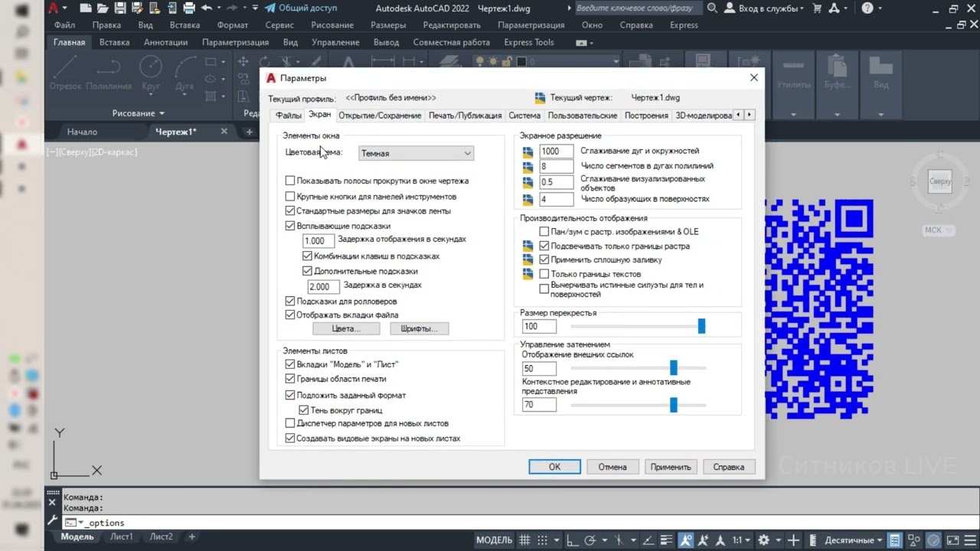Enable Только границы текстов checkbox

544,274
